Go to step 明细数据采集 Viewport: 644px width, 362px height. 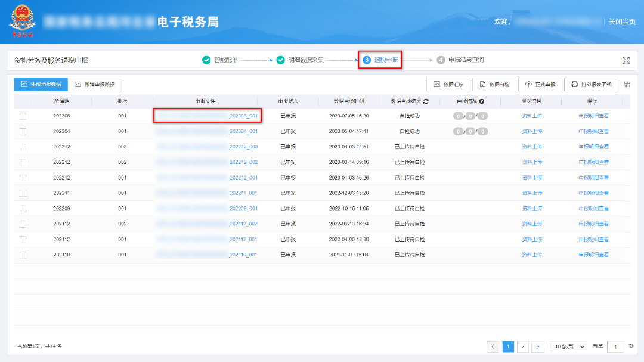300,60
